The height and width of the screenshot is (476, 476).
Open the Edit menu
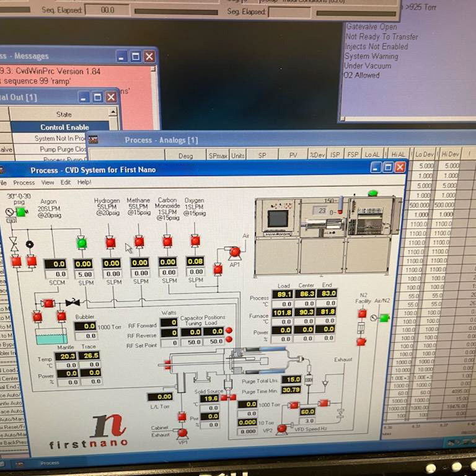click(66, 182)
